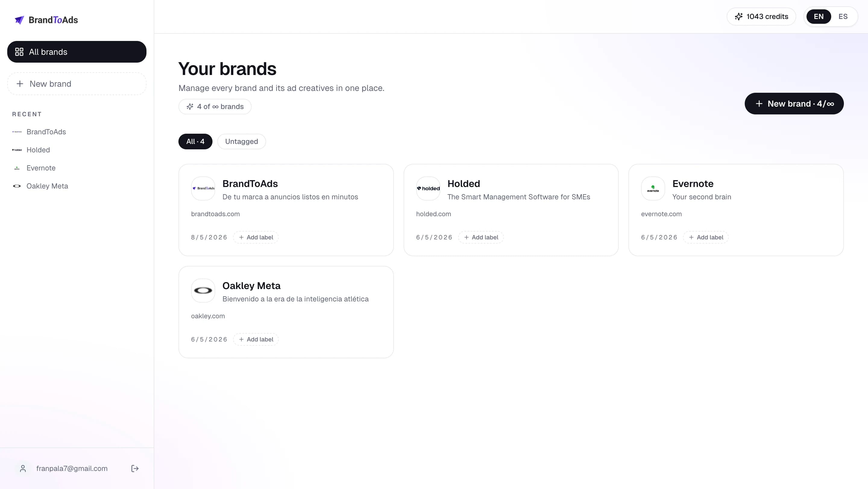This screenshot has width=868, height=489.
Task: Click the sidebar New brand button
Action: coord(77,84)
